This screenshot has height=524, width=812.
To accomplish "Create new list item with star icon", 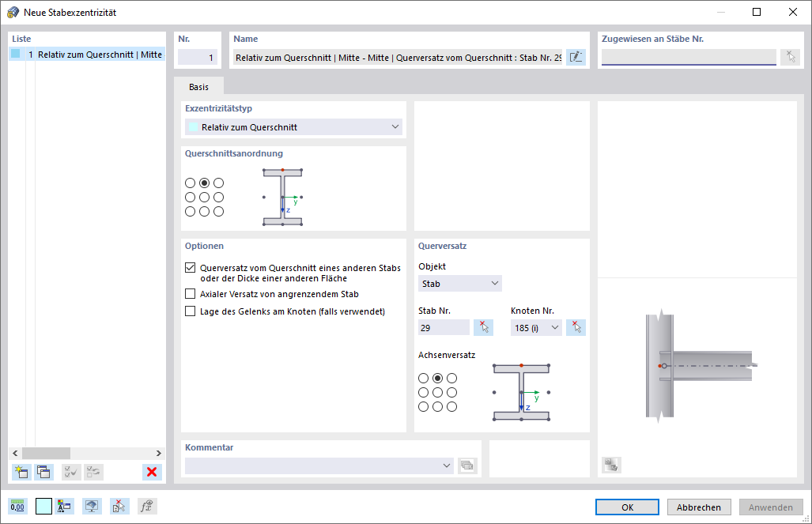I will click(x=21, y=472).
